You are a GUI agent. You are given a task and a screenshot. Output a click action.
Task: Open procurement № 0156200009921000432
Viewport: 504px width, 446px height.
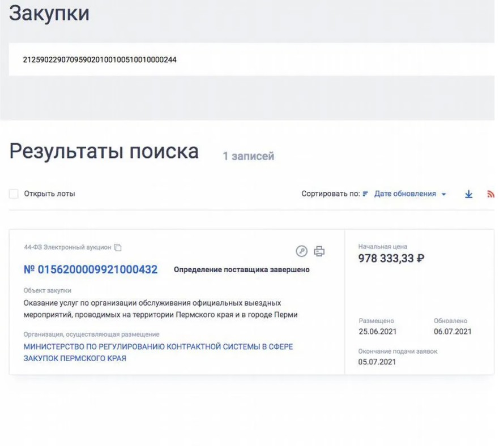coord(91,270)
